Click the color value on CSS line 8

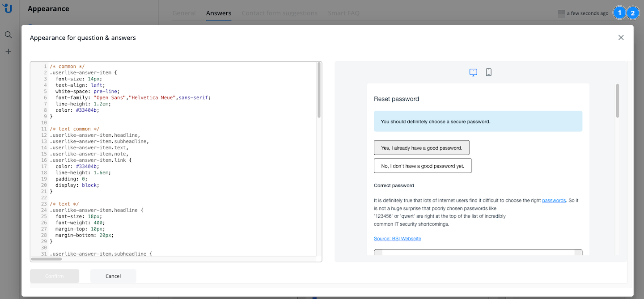click(88, 110)
